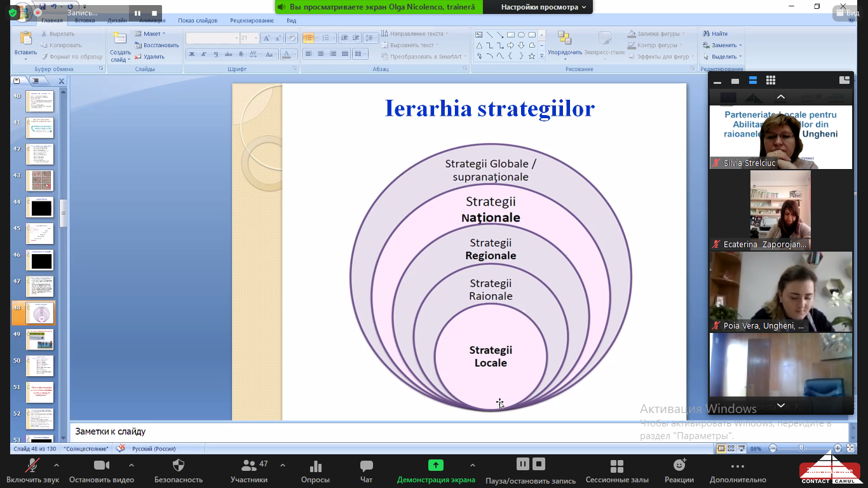Open Breakout rooms (Сессионные залы)

tap(616, 471)
